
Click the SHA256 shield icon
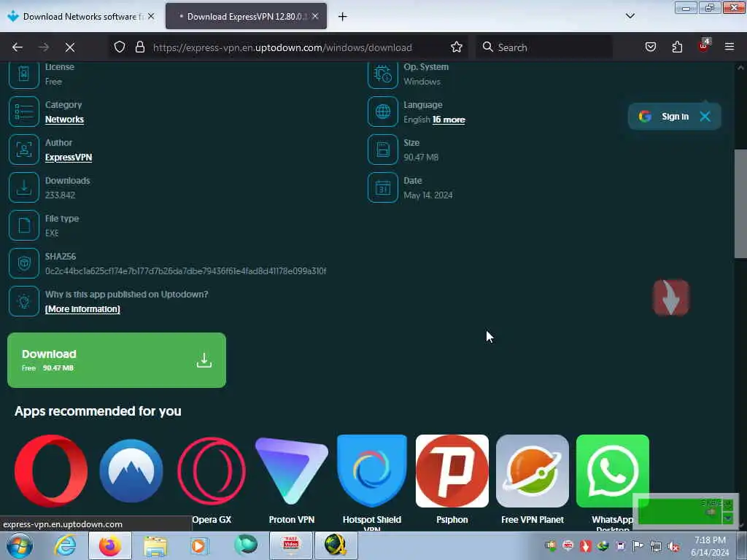(x=24, y=263)
